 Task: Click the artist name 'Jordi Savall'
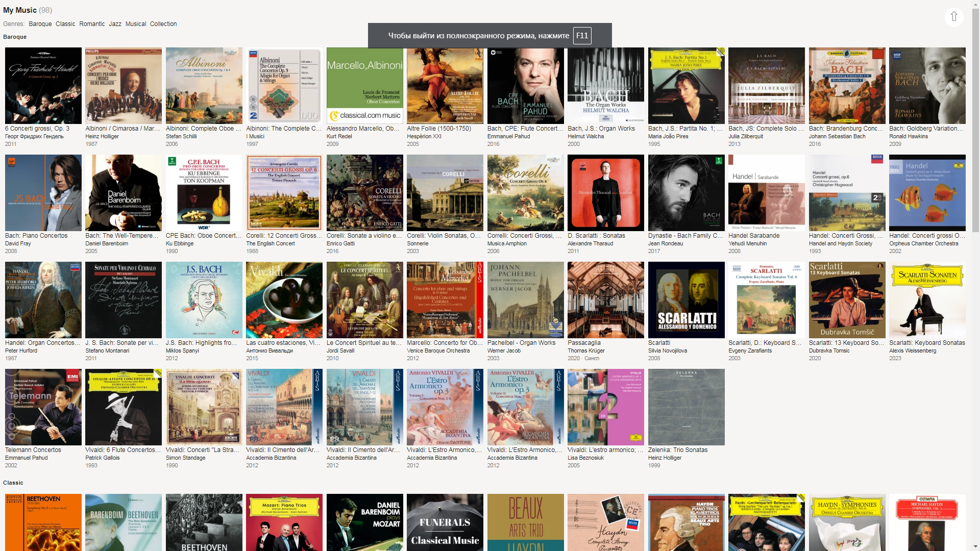[340, 351]
